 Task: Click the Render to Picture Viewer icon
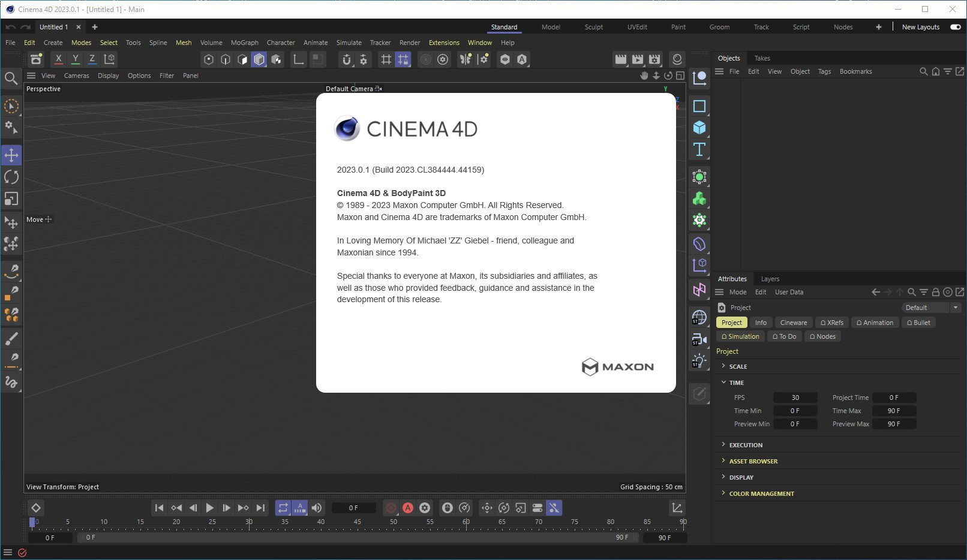638,59
